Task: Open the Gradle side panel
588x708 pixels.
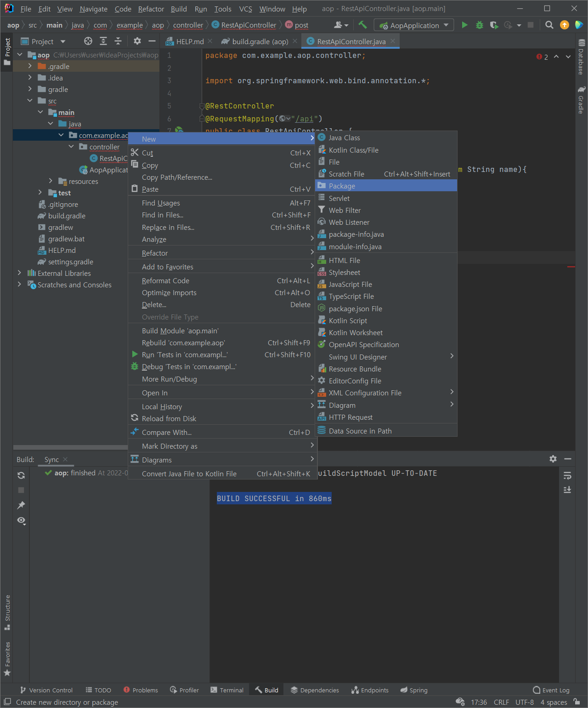Action: [582, 100]
